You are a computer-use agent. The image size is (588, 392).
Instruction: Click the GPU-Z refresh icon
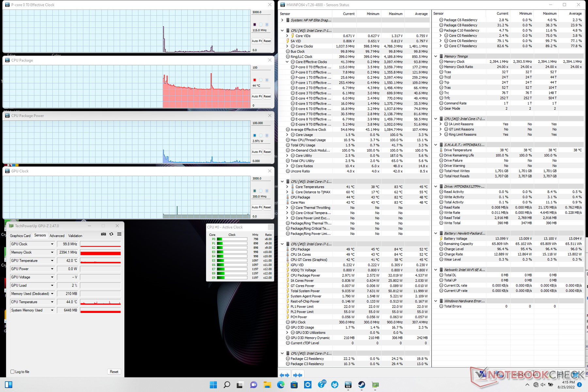(111, 234)
